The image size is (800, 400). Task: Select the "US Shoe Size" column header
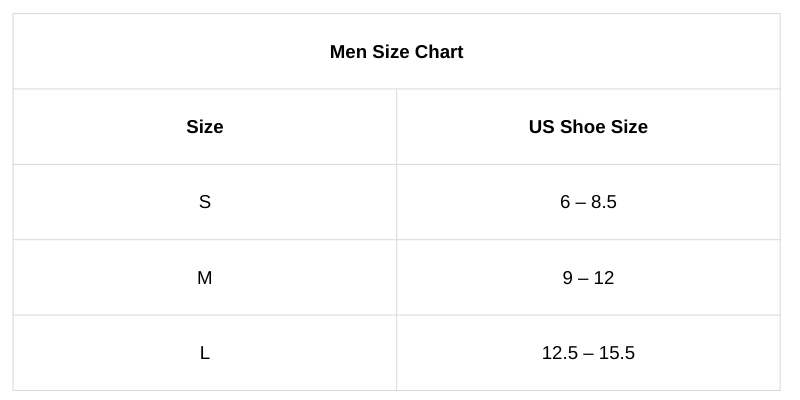[588, 127]
